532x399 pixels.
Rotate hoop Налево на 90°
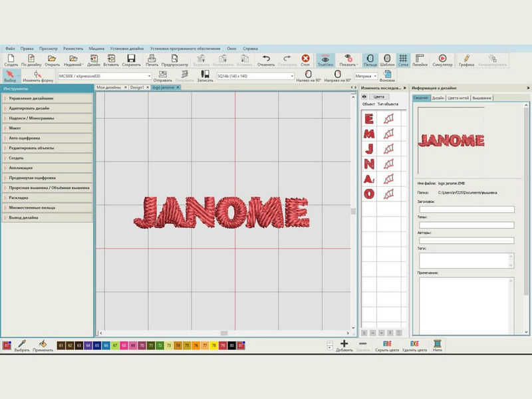309,76
